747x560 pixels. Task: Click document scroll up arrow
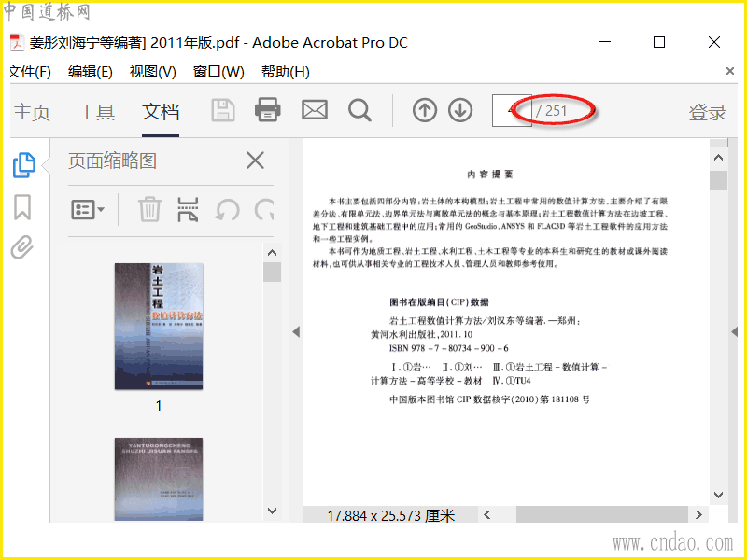[718, 157]
